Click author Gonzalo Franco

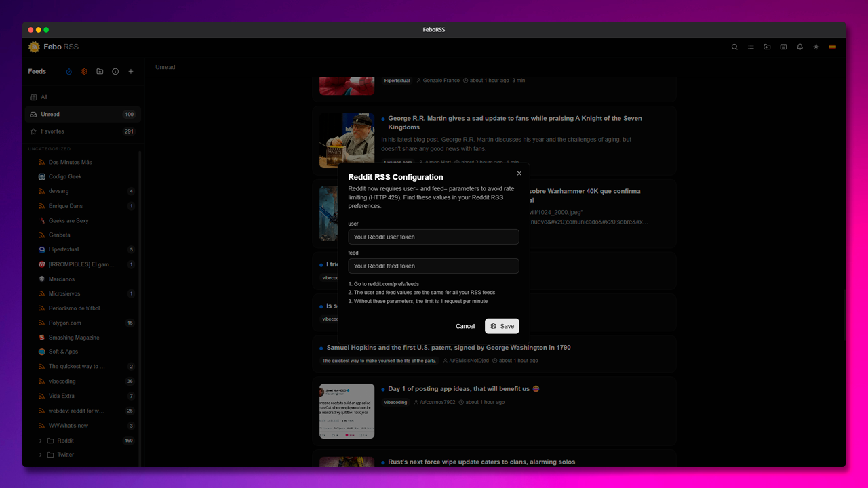pos(441,81)
